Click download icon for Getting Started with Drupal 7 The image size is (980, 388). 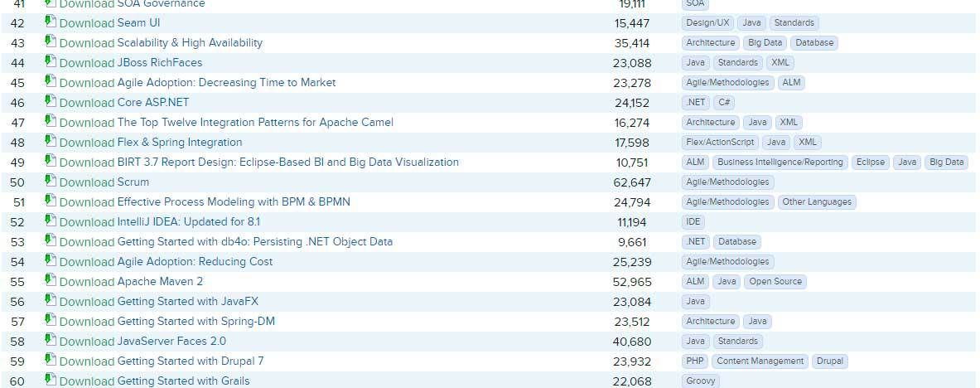click(51, 359)
